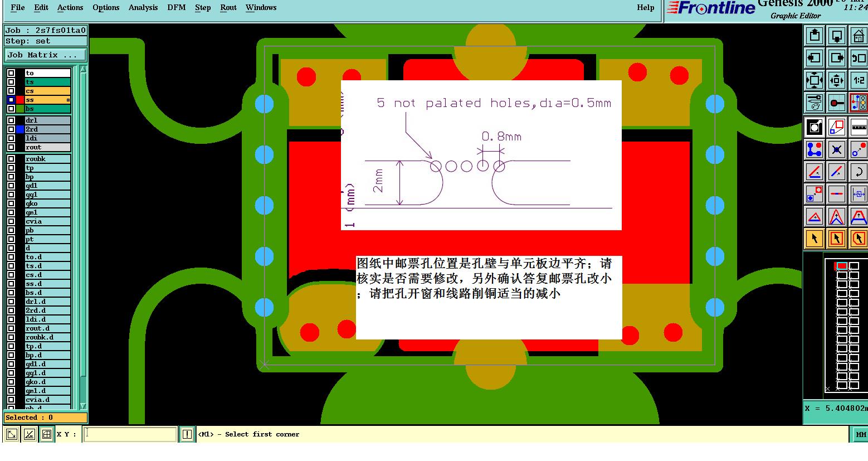This screenshot has height=461, width=868.
Task: Click the pan down view icon
Action: 837,36
